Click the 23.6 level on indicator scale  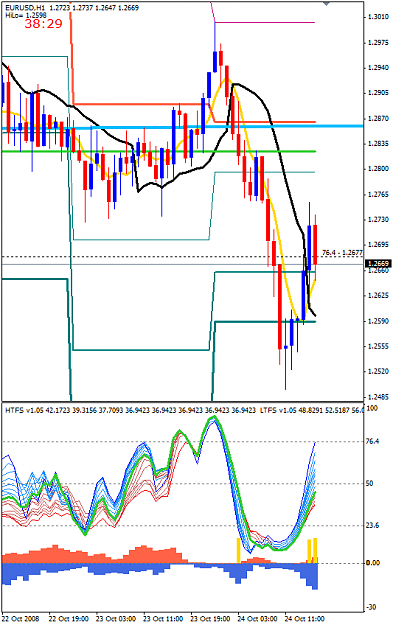(372, 526)
